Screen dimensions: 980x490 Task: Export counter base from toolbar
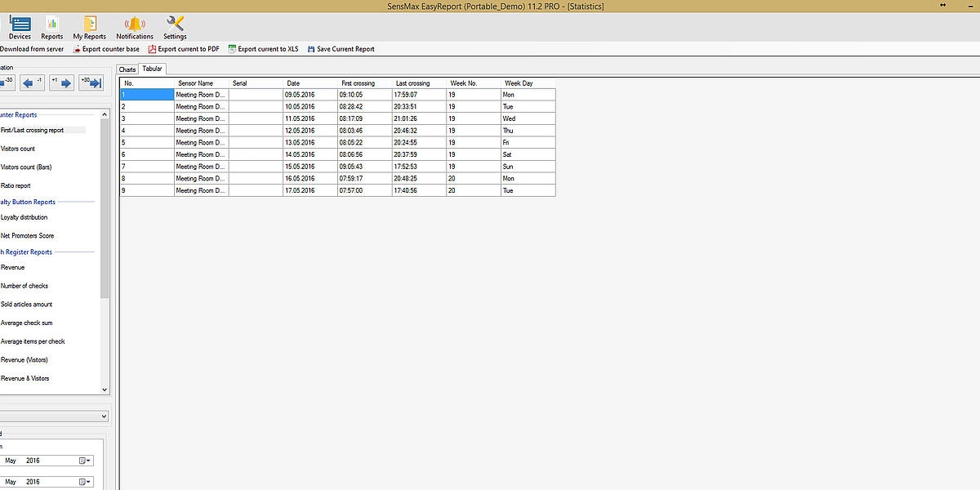pos(105,49)
